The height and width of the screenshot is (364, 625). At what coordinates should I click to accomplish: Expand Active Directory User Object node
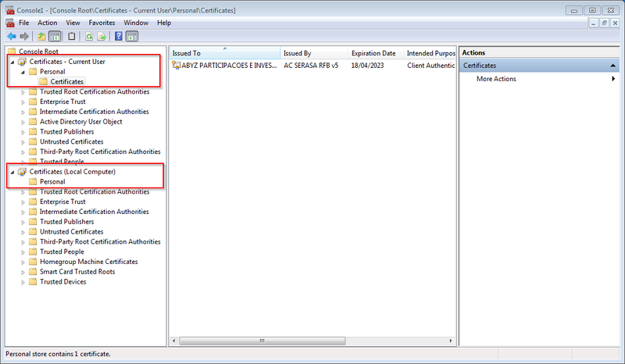point(23,122)
